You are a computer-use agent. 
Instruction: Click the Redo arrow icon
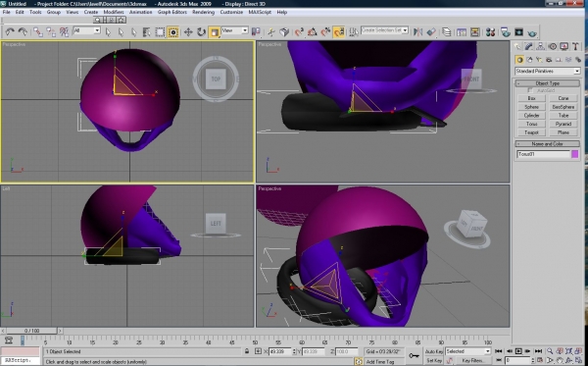(23, 31)
